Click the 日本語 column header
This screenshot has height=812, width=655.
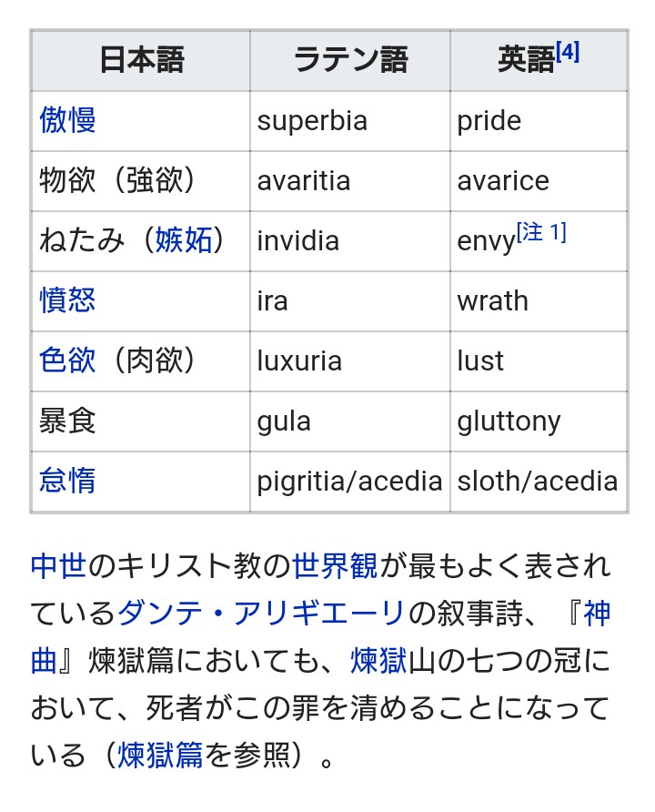pos(141,61)
